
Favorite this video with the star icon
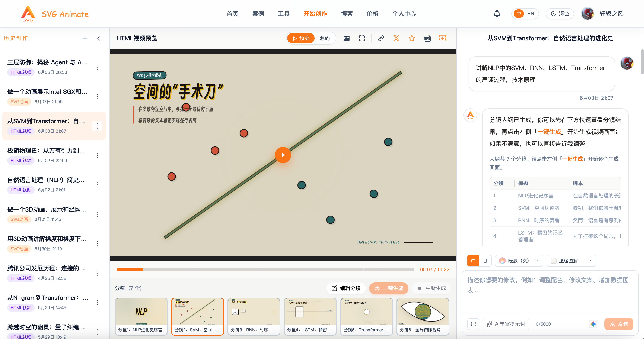(412, 38)
